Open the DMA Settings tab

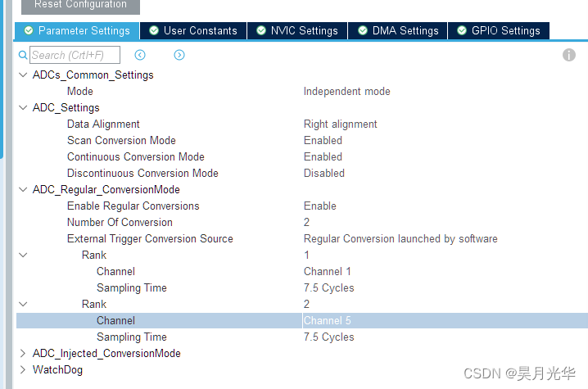pyautogui.click(x=398, y=31)
